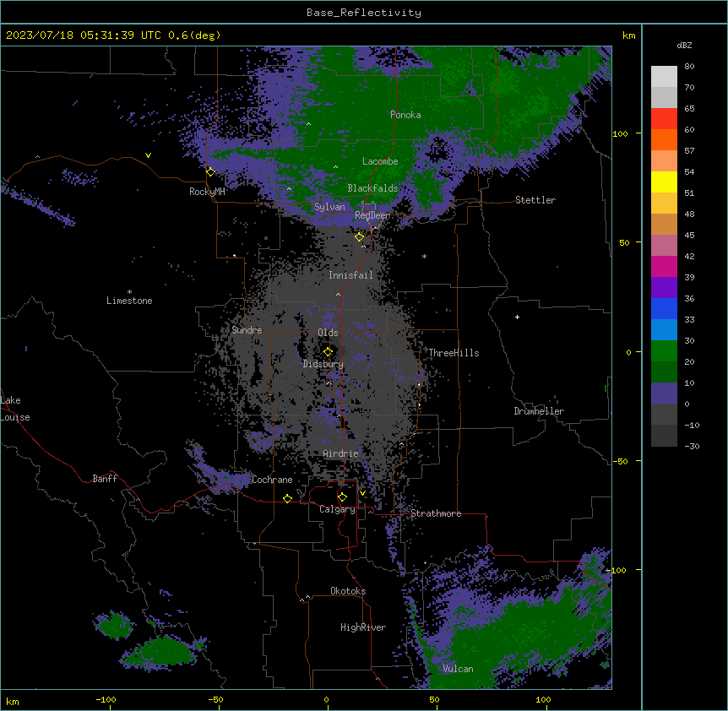Click the Olds town label
This screenshot has height=711, width=728.
328,333
